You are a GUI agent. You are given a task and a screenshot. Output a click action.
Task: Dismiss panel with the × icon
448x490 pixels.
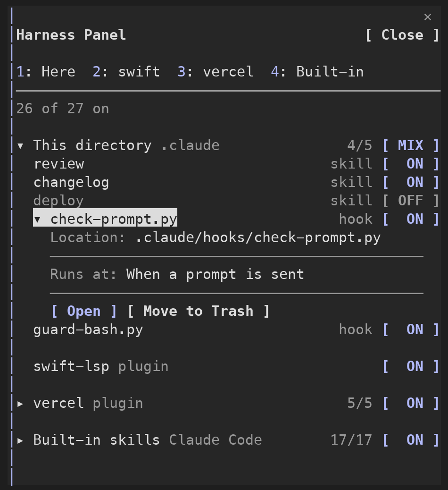pyautogui.click(x=427, y=17)
